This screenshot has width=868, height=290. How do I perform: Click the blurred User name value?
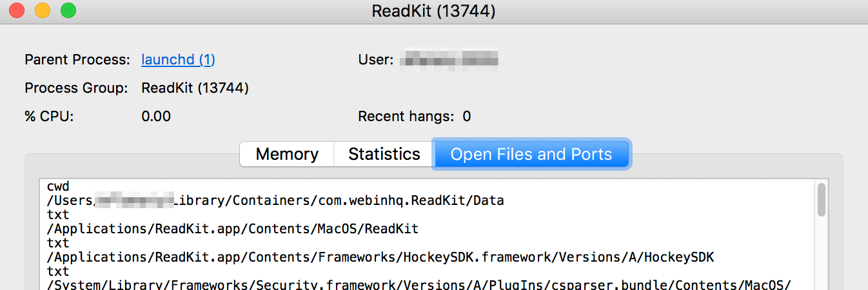[449, 60]
